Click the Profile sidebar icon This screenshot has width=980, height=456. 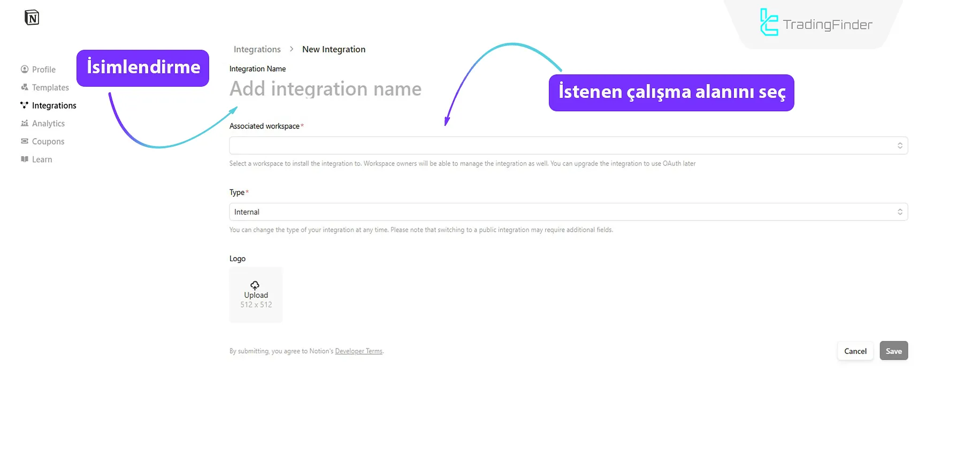tap(24, 69)
